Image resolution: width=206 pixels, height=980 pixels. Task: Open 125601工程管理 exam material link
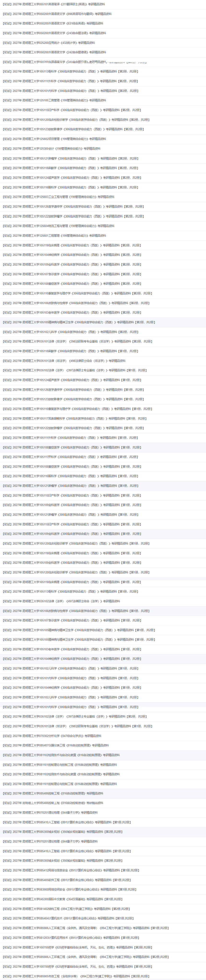(x=55, y=235)
